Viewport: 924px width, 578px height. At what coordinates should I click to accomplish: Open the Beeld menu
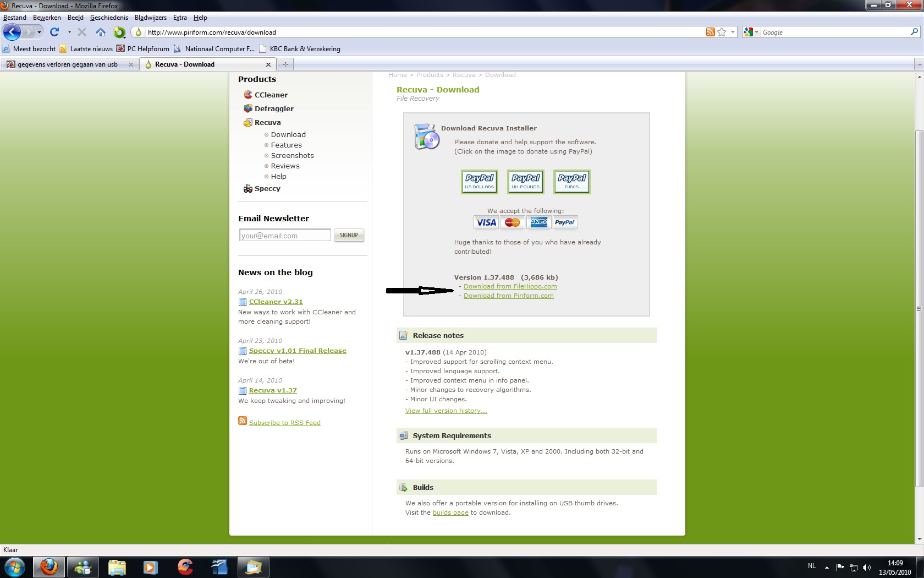click(75, 18)
